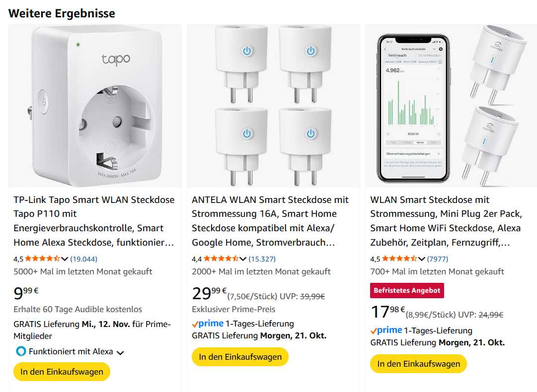Click the Prime logo under 17,98 € price
Image resolution: width=537 pixels, height=392 pixels.
[386, 330]
